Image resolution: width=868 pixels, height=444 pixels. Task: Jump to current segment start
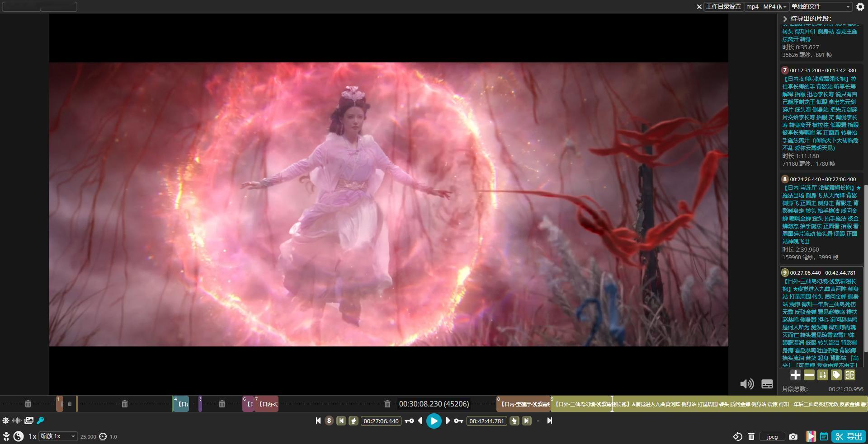pyautogui.click(x=341, y=421)
